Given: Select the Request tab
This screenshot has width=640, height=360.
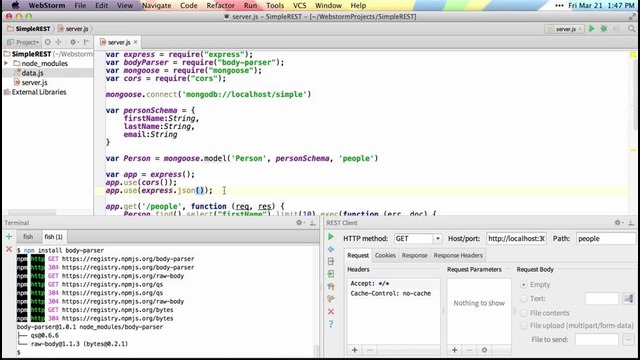Looking at the screenshot, I should (358, 255).
